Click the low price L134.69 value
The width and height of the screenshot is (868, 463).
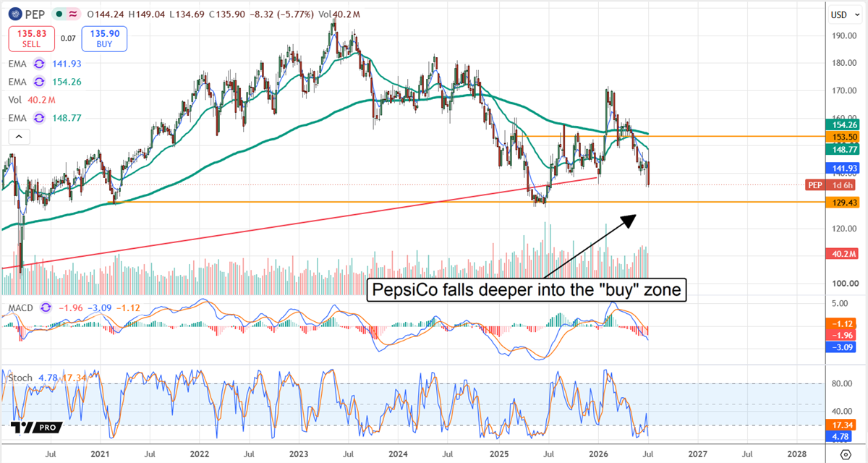point(189,14)
